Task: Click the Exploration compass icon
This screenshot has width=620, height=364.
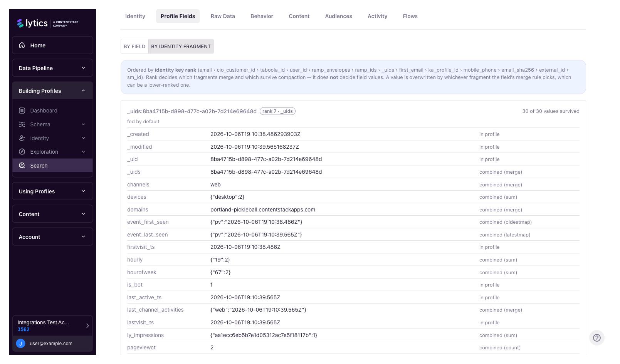Action: 22,152
